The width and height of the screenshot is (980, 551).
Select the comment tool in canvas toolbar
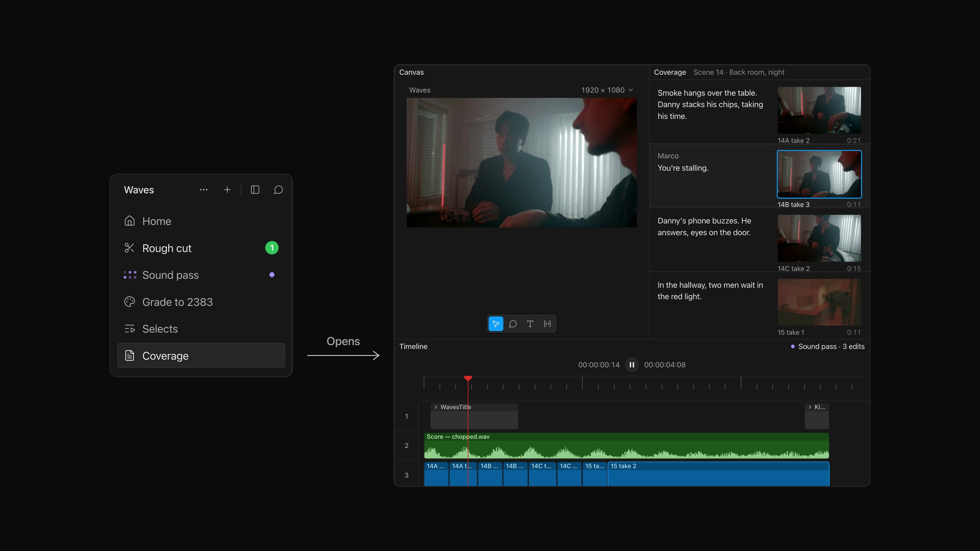coord(513,324)
